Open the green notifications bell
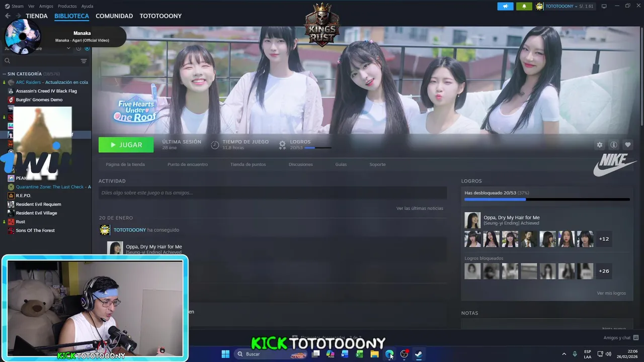Viewport: 644px width, 362px height. point(524,6)
